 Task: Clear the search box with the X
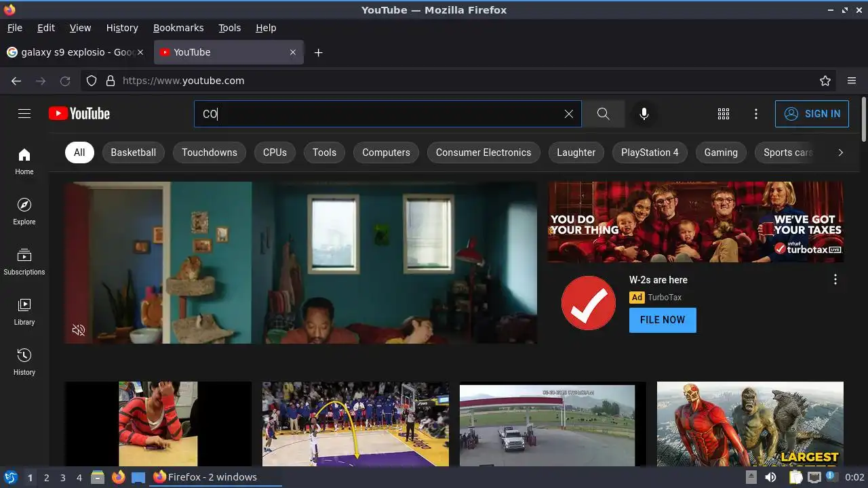(x=569, y=114)
